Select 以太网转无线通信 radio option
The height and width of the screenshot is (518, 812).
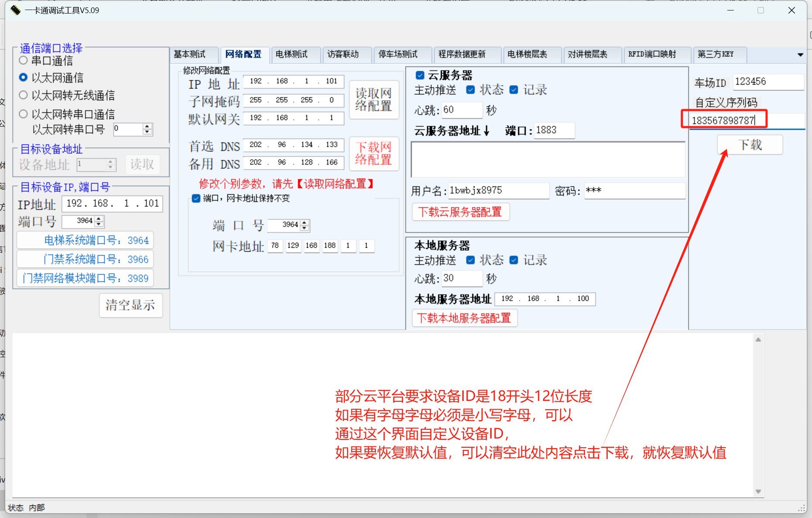24,95
